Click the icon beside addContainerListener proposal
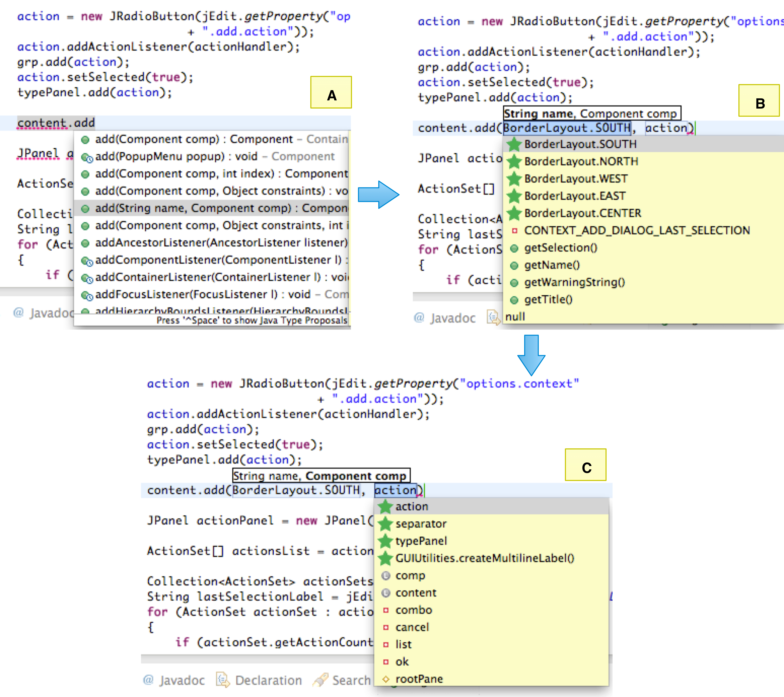This screenshot has height=697, width=784. point(87,278)
